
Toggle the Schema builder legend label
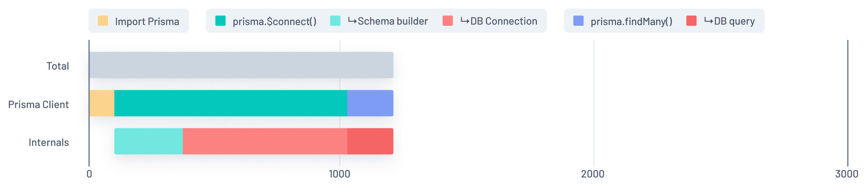(x=388, y=21)
